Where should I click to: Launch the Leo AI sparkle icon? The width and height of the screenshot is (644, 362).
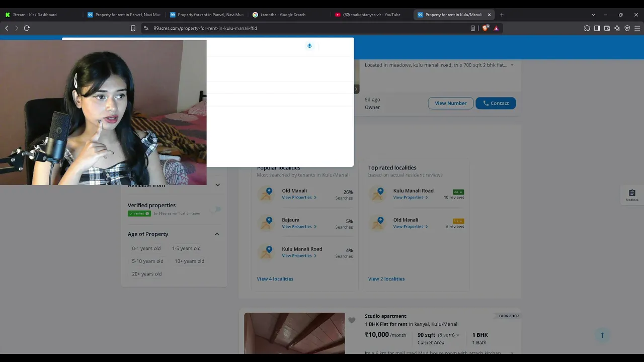pyautogui.click(x=617, y=28)
